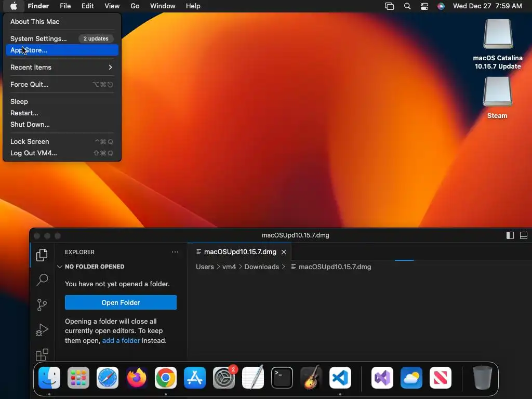Open Run and Debug view in VS Code
Image resolution: width=532 pixels, height=399 pixels.
pyautogui.click(x=42, y=330)
